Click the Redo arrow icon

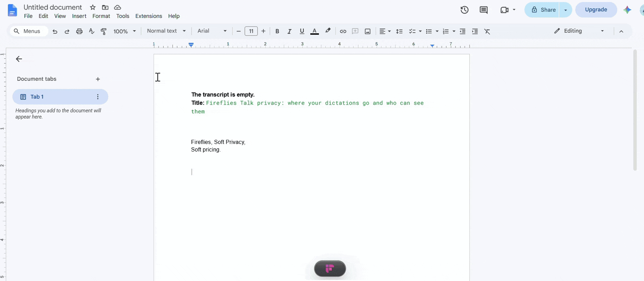coord(67,31)
